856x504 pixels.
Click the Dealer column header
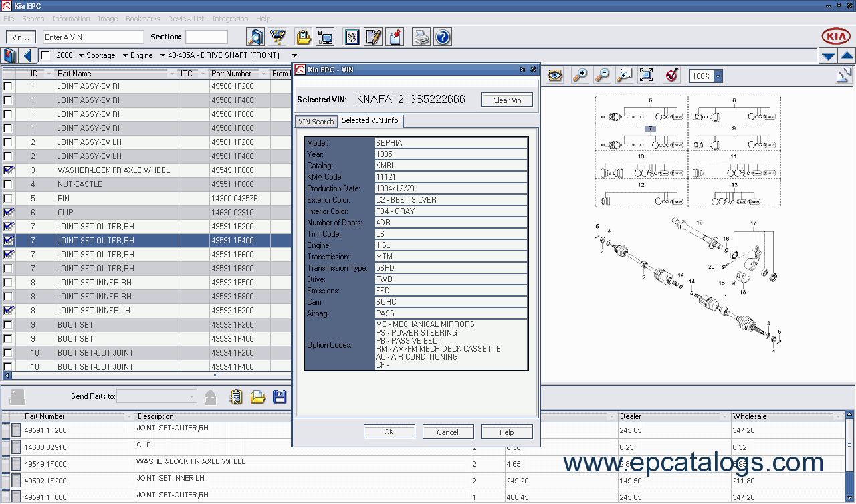[x=674, y=416]
